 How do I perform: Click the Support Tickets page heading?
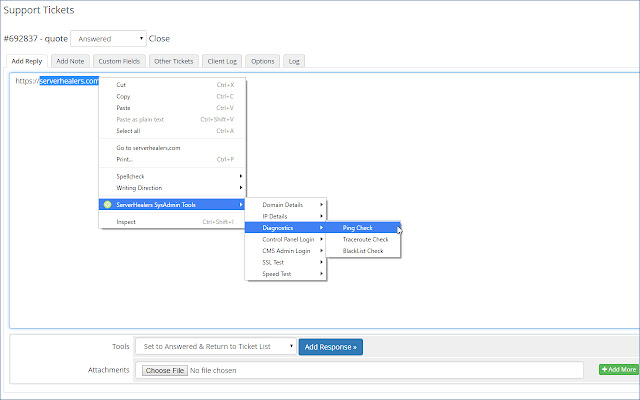[39, 10]
